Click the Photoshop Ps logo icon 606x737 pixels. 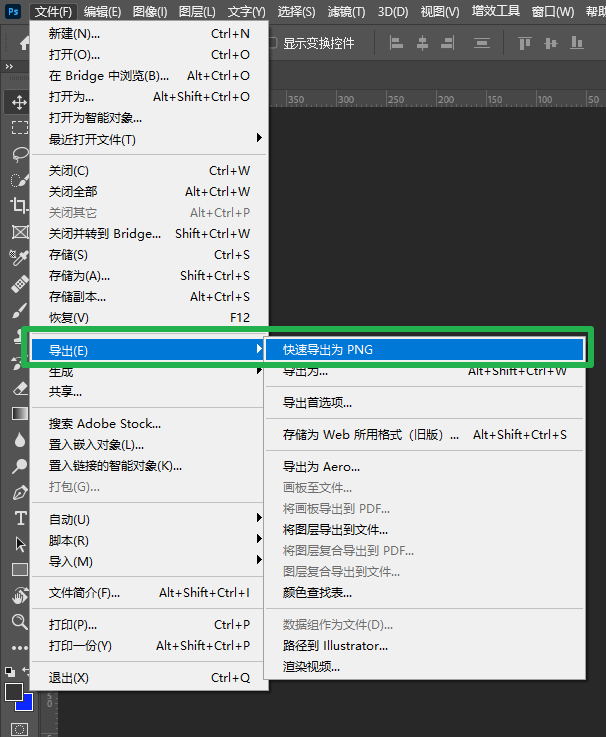[x=13, y=11]
